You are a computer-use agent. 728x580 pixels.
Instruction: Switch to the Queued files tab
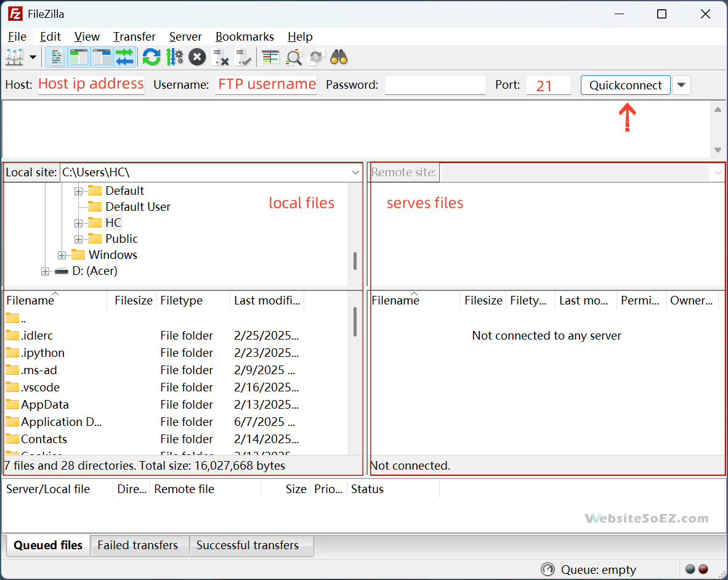click(48, 545)
